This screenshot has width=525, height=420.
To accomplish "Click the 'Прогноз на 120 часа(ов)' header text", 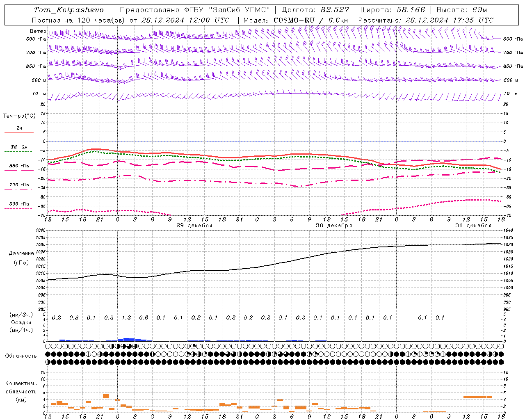I will coord(79,20).
